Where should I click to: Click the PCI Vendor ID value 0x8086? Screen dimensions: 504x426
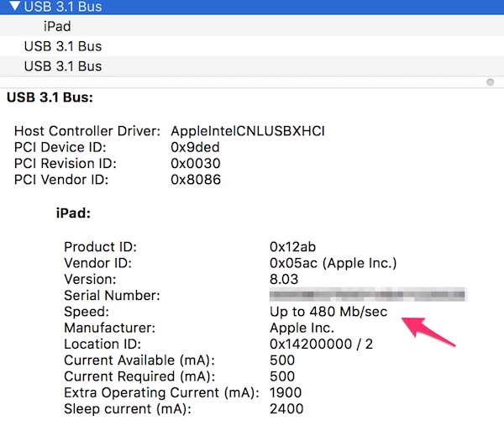197,179
